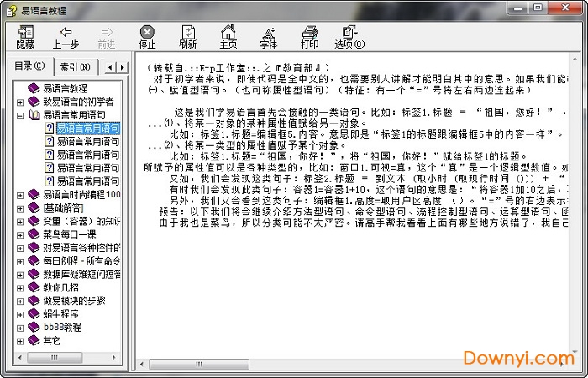
Task: Open the 选项 (Options) toolbar icon
Action: pos(349,32)
